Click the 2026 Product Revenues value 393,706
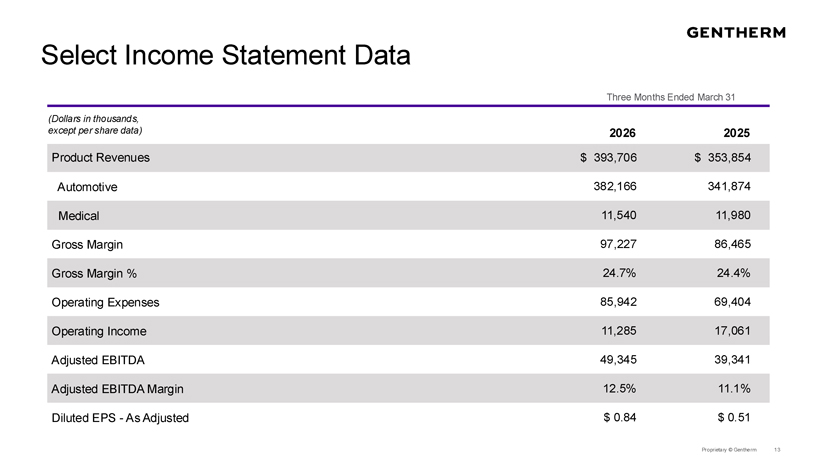The height and width of the screenshot is (461, 820). point(615,157)
